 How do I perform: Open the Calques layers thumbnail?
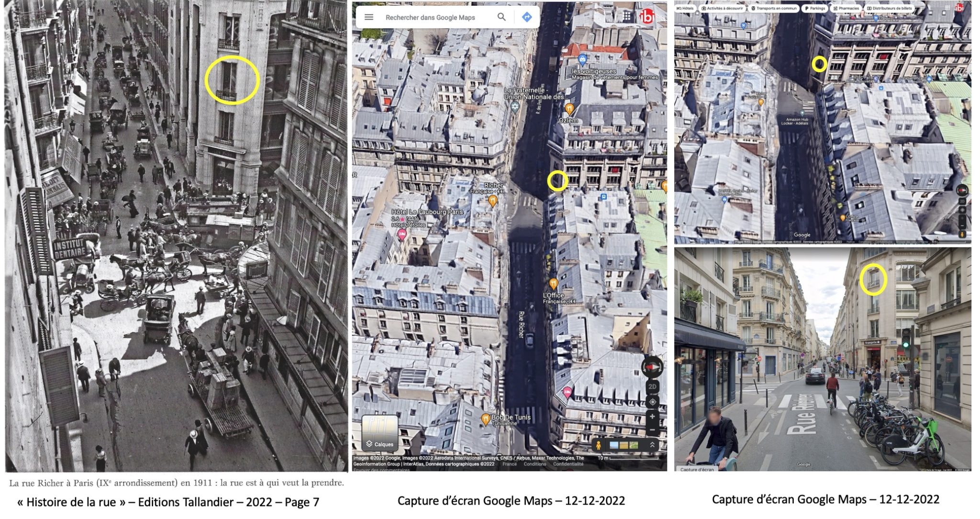click(x=379, y=433)
